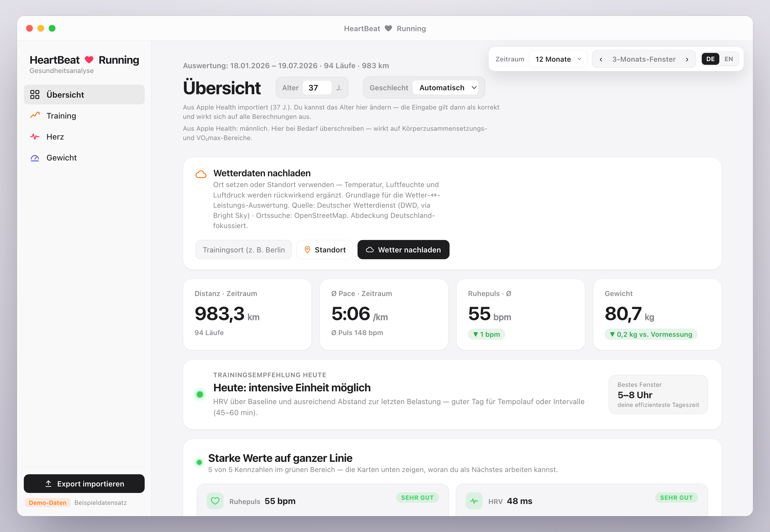This screenshot has height=532, width=770.
Task: Click the Standort button
Action: (324, 250)
